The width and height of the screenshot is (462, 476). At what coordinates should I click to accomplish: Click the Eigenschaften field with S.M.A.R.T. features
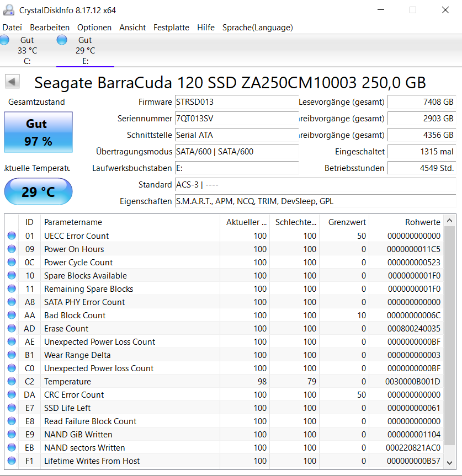316,201
